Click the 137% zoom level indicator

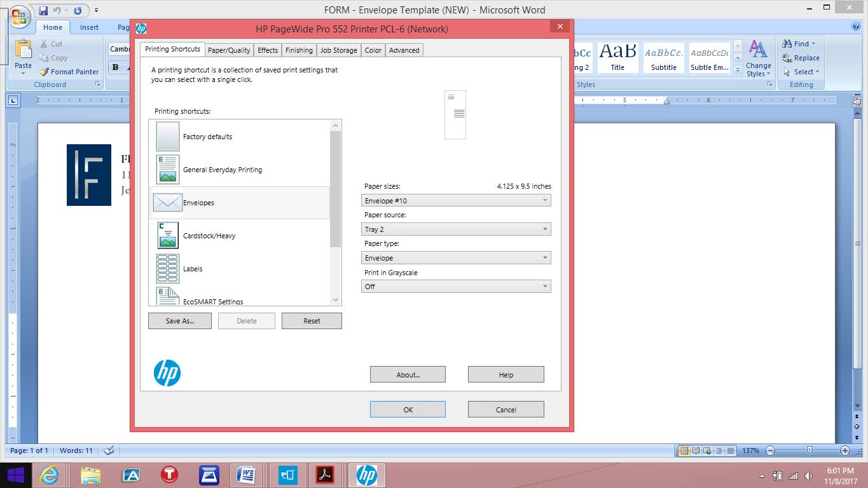[750, 451]
